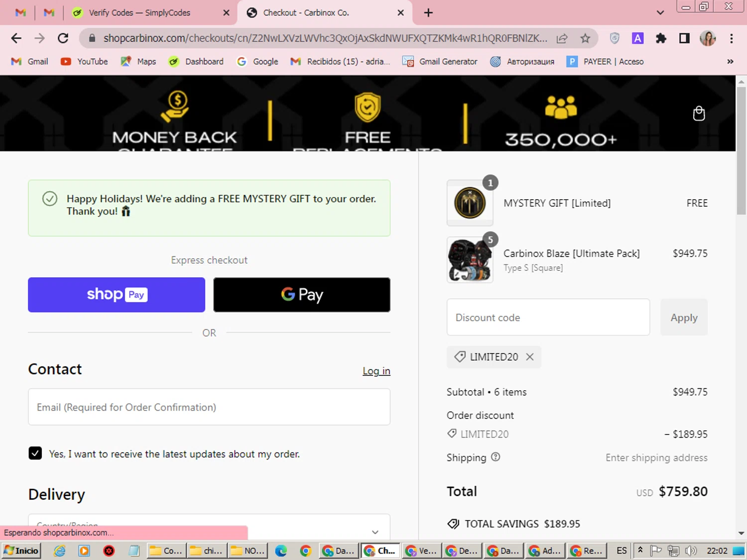The height and width of the screenshot is (560, 747).
Task: Click the shipping help question icon
Action: tap(496, 457)
